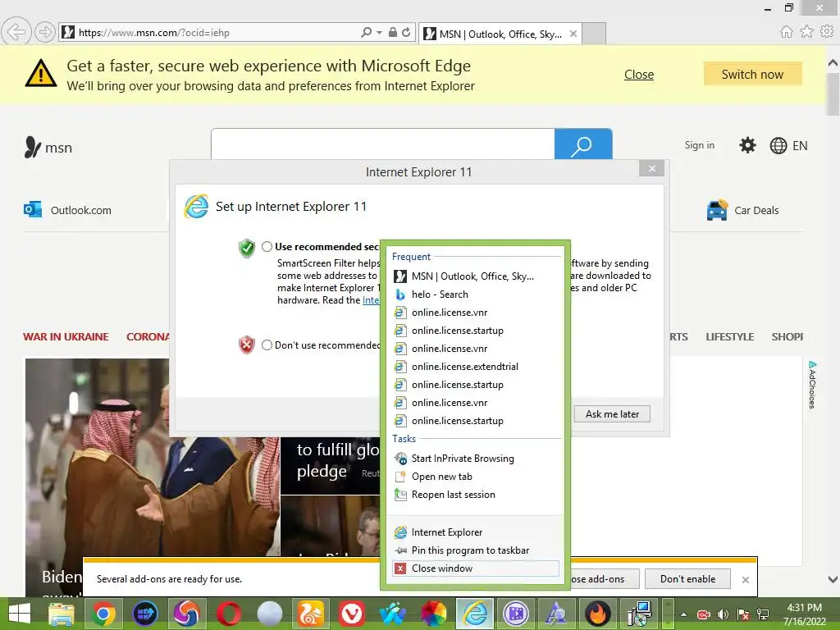The image size is (840, 630).
Task: Open WAR IN UKRAINE news category
Action: [x=66, y=337]
